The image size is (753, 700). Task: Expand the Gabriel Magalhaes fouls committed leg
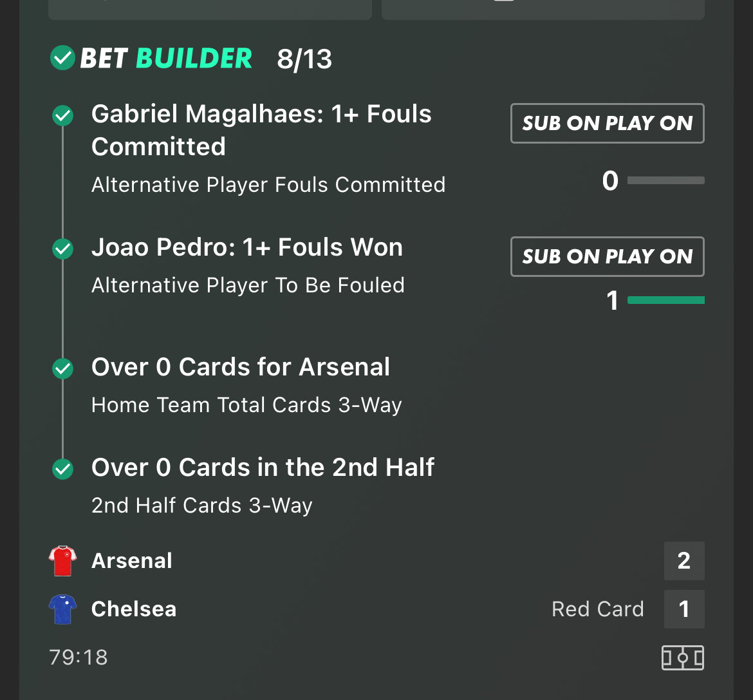coord(261,130)
